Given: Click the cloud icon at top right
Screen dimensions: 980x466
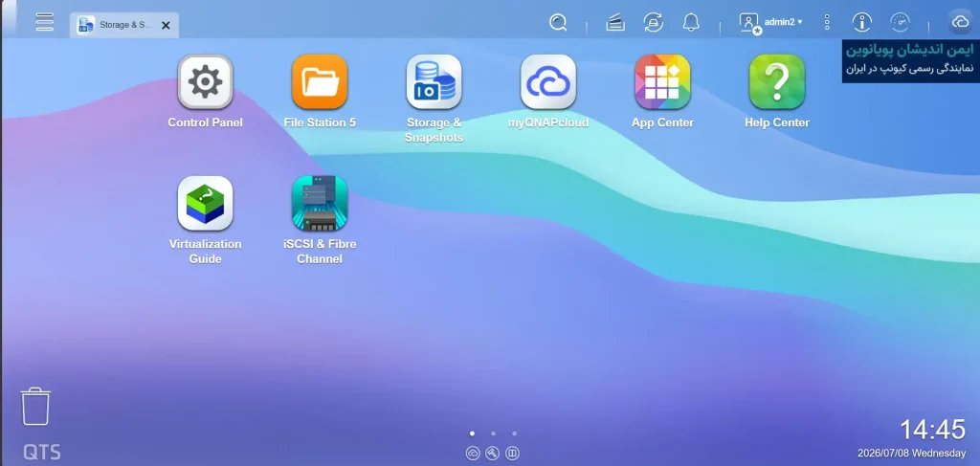Looking at the screenshot, I should (960, 23).
